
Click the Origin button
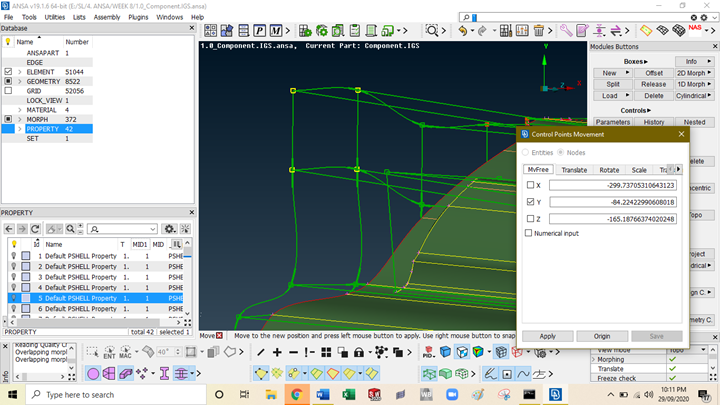coord(602,336)
